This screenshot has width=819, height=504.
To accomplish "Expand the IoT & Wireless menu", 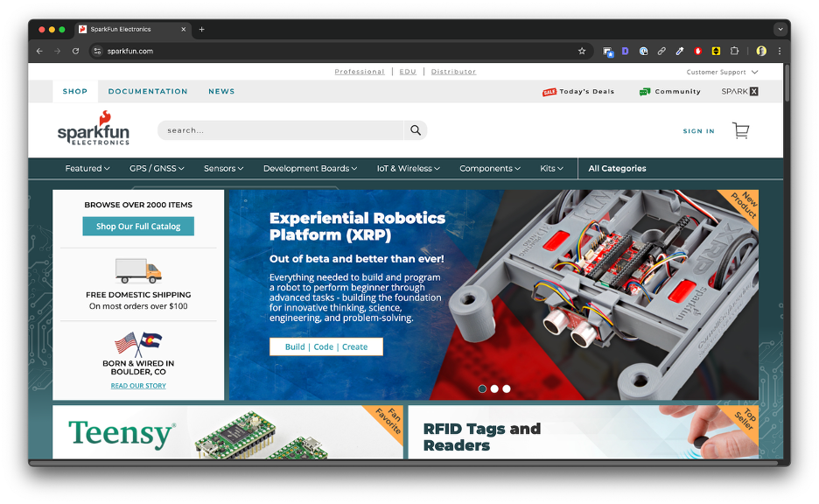I will point(408,168).
